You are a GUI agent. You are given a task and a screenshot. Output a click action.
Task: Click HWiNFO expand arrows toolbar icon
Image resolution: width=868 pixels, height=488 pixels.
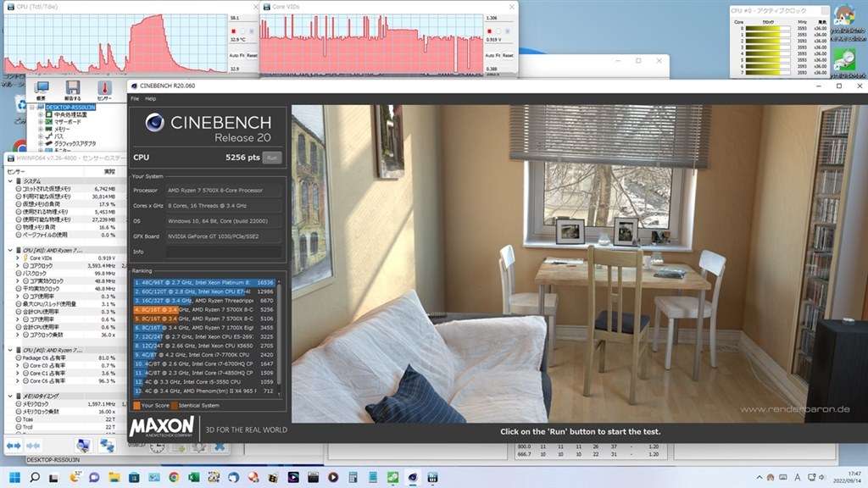(14, 446)
